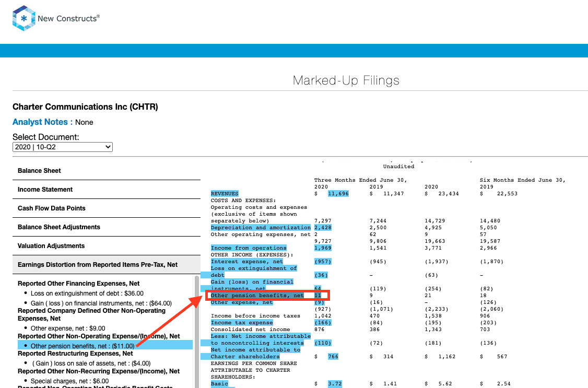Click Reported Company Defined Other Non-Operating Expenses heading
Viewport: 588px width, 388px height.
point(91,314)
